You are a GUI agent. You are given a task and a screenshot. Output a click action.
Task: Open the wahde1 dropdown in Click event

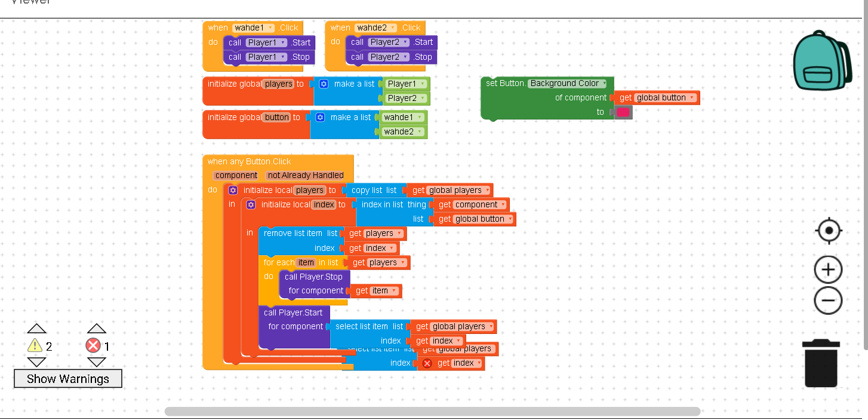click(x=270, y=28)
